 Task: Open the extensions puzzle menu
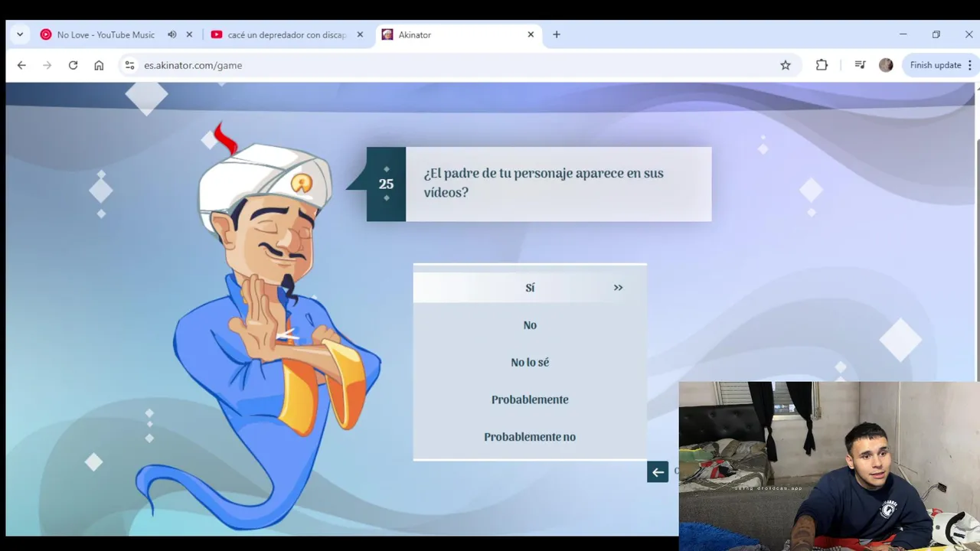tap(822, 65)
